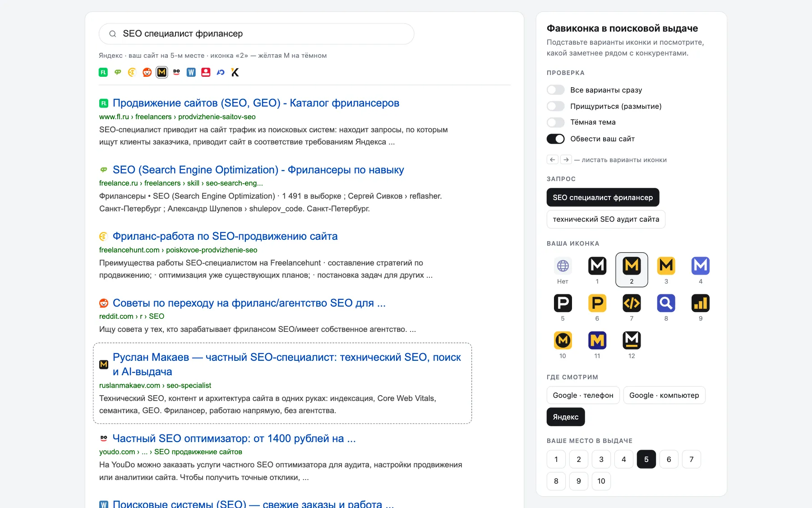
Task: Set your position to 1
Action: [x=556, y=459]
